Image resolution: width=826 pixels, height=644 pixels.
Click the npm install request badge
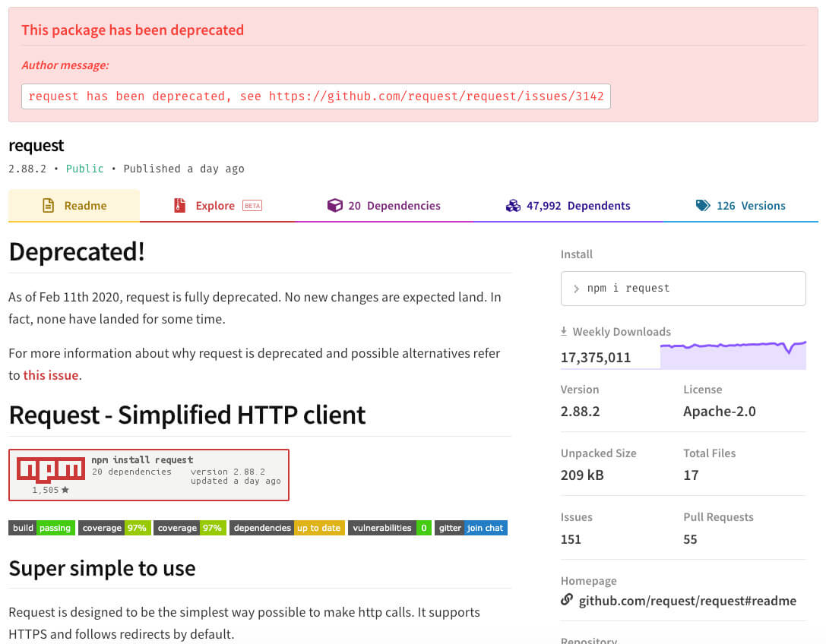(148, 475)
